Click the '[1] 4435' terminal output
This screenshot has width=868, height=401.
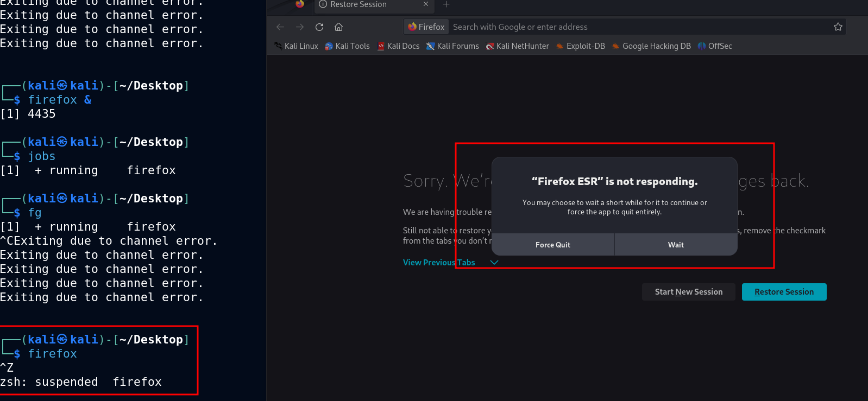click(28, 114)
